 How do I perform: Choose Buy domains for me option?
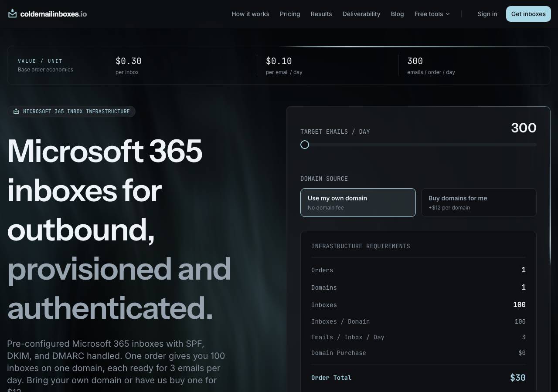pos(479,203)
